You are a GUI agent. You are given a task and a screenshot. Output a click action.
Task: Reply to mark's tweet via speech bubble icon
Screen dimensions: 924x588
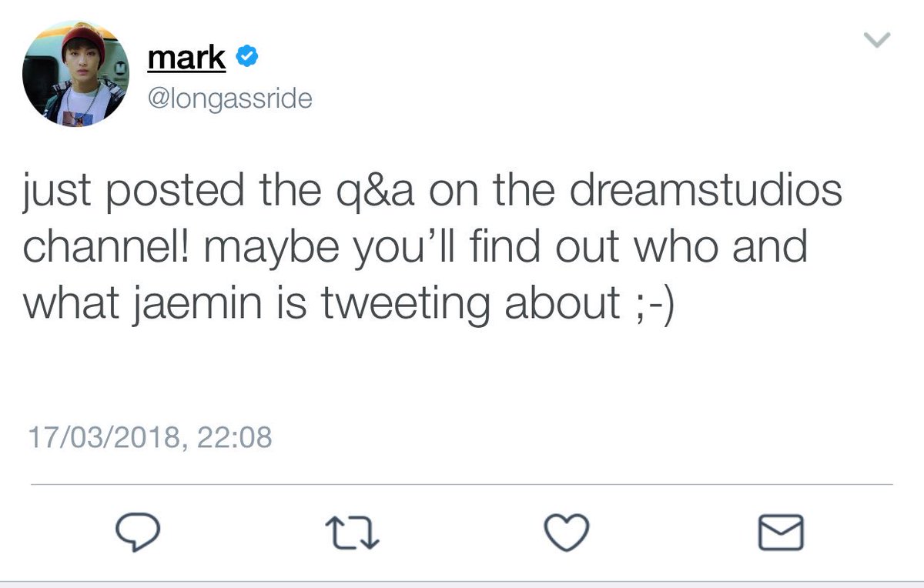point(138,533)
